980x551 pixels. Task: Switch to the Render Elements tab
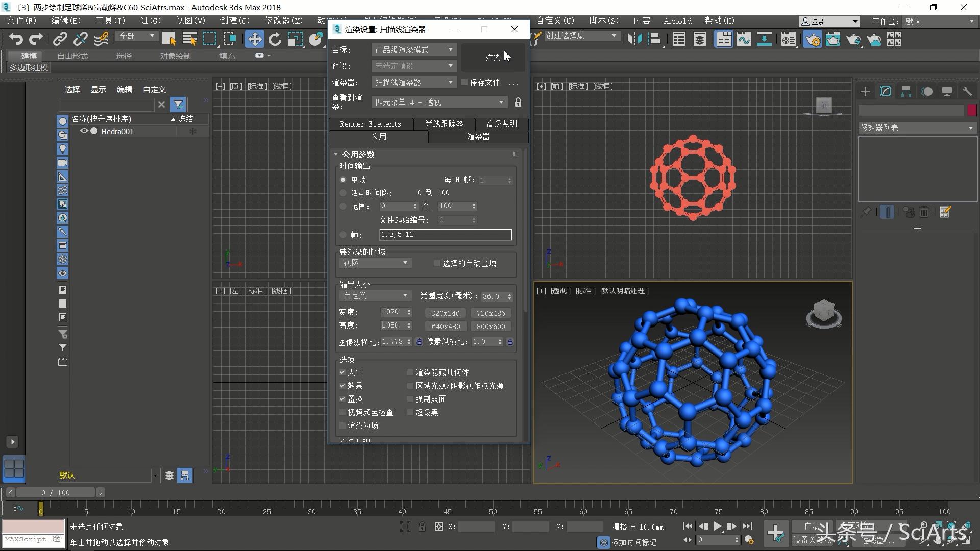[371, 124]
